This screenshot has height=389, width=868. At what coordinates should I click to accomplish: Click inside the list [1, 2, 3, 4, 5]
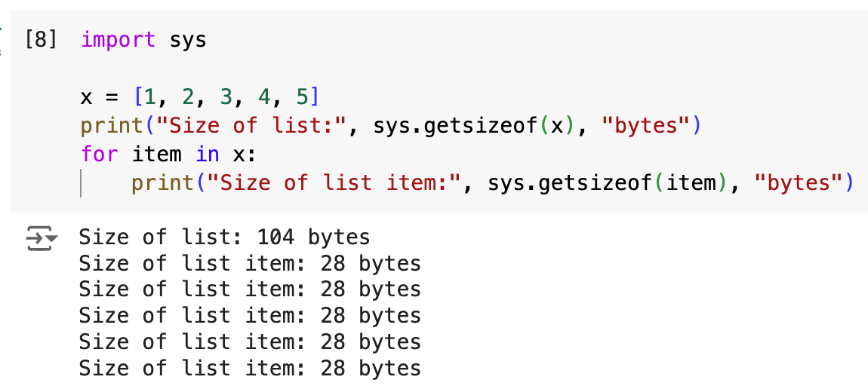click(x=226, y=97)
